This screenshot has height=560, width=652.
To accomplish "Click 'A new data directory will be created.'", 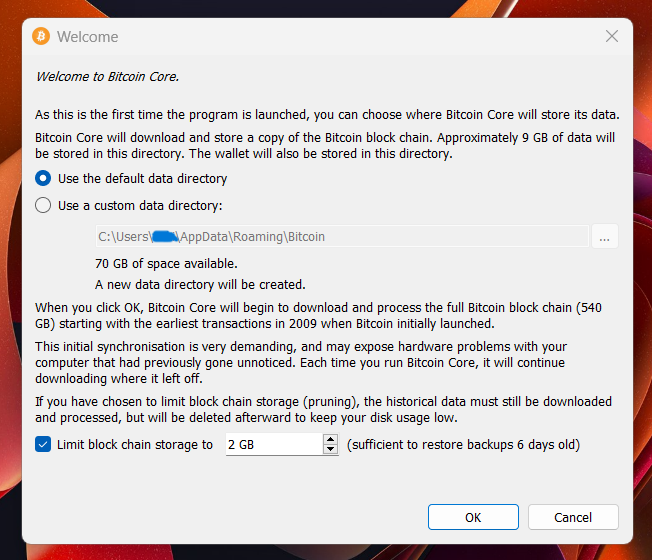I will pos(200,284).
